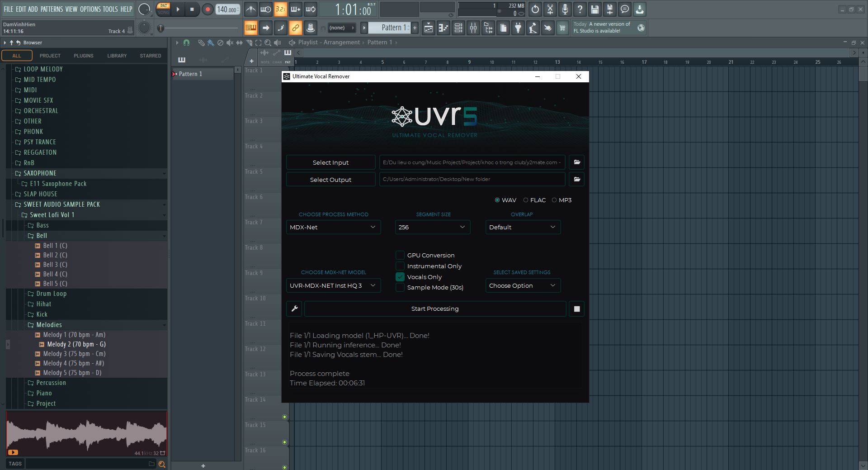Open the MDX-Net model dropdown
Viewport: 868px width, 470px height.
click(x=333, y=285)
